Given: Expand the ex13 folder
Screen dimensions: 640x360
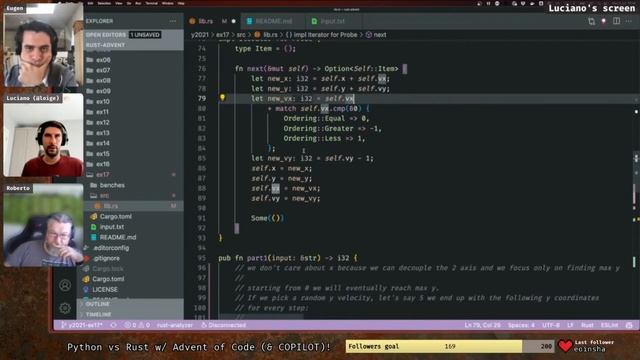Looking at the screenshot, I should pyautogui.click(x=99, y=133).
